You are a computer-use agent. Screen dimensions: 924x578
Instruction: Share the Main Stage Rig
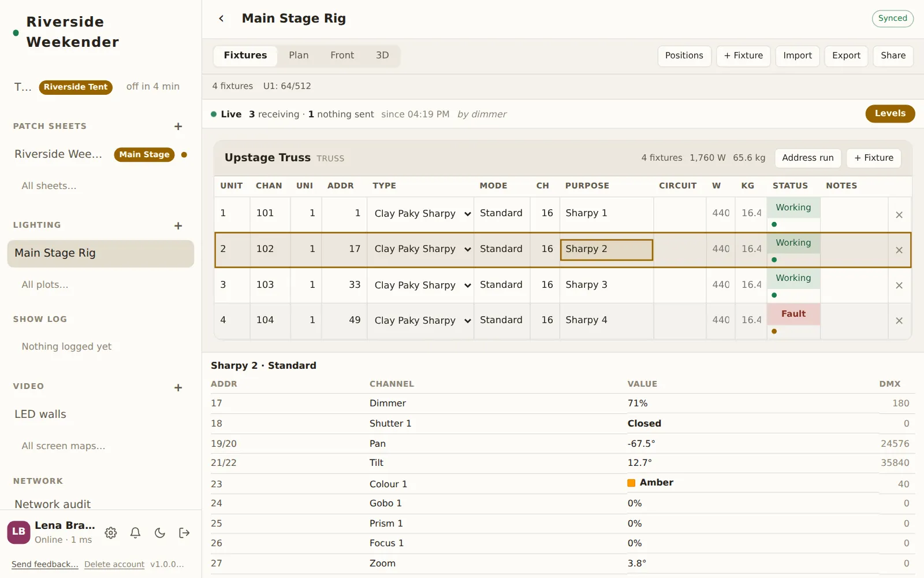pyautogui.click(x=893, y=56)
